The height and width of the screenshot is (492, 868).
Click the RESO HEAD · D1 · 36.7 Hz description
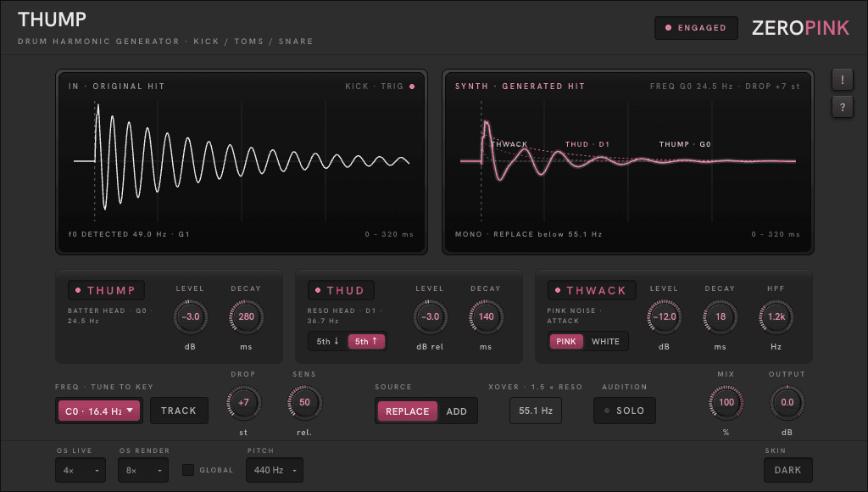(344, 316)
